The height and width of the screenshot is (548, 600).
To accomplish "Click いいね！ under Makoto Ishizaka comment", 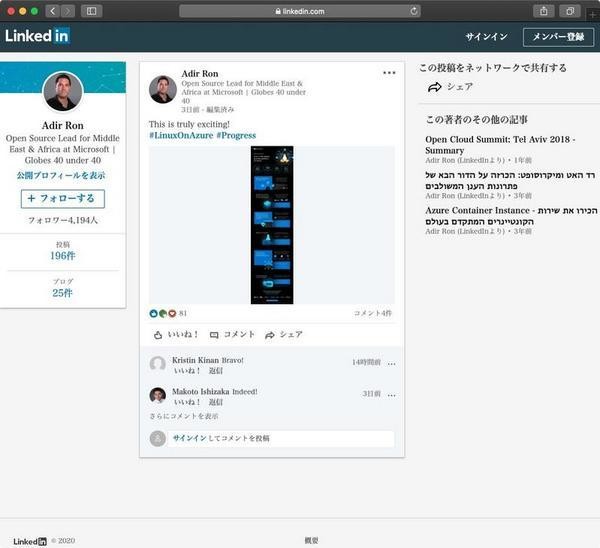I will click(187, 402).
